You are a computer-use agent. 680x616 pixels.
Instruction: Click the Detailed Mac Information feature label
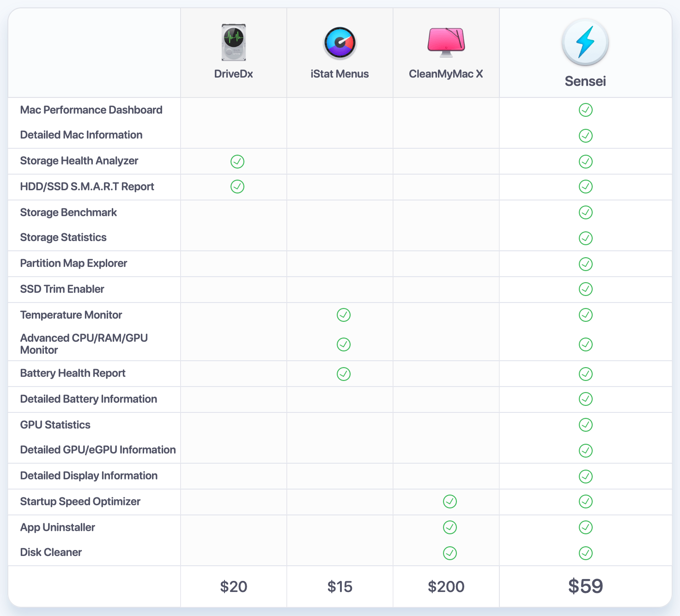pyautogui.click(x=81, y=135)
